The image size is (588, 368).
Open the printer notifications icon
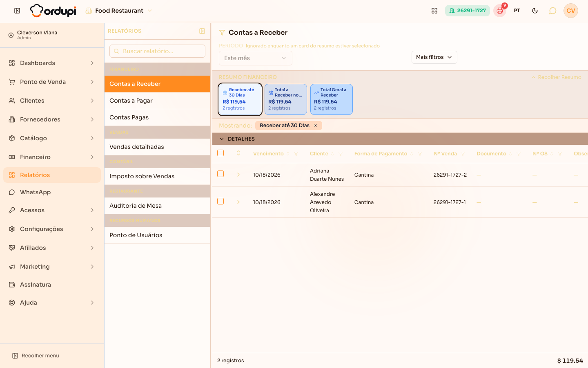500,11
